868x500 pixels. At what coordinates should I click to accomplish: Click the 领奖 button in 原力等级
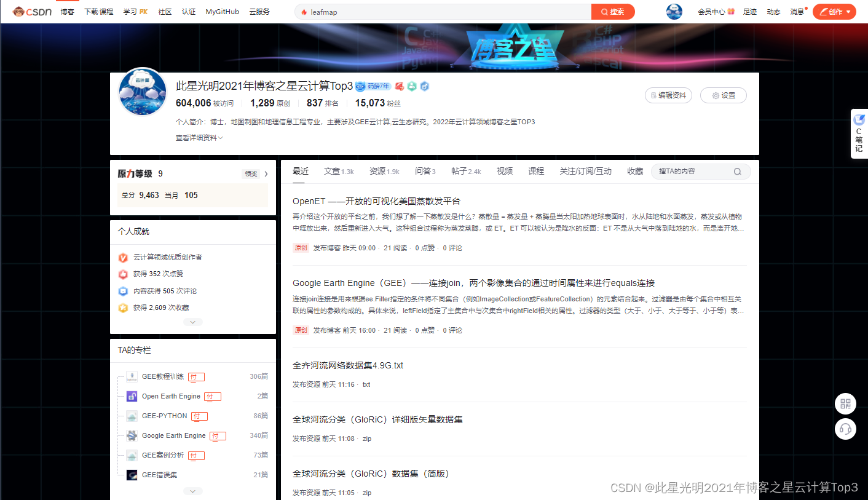click(x=251, y=174)
